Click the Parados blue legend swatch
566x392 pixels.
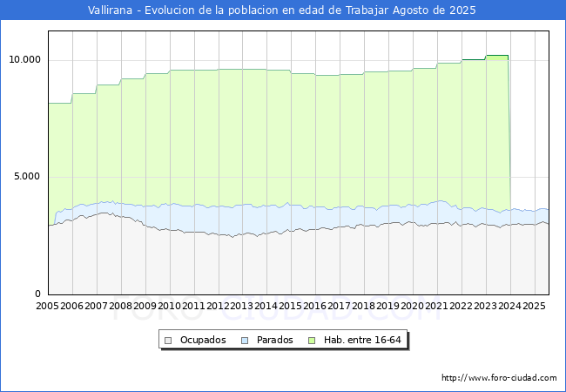coord(245,341)
